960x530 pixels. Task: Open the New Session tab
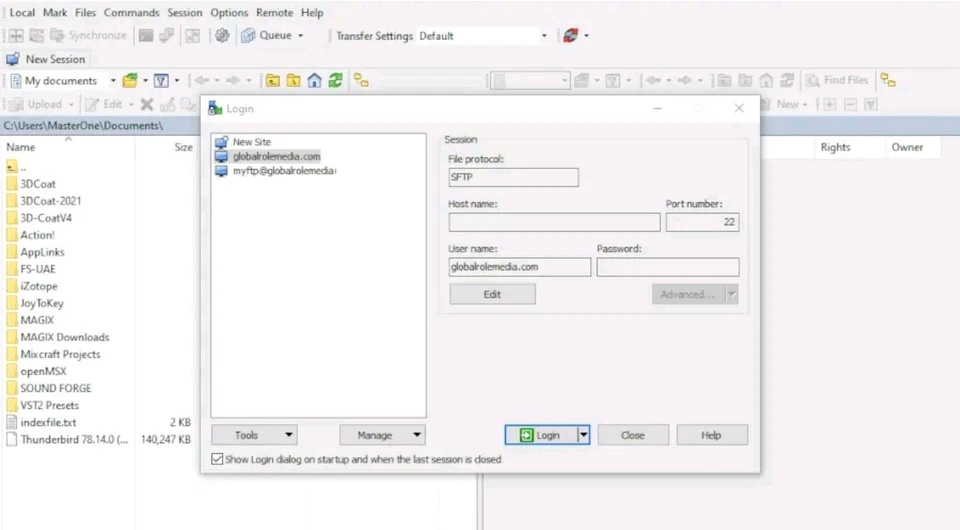click(46, 59)
